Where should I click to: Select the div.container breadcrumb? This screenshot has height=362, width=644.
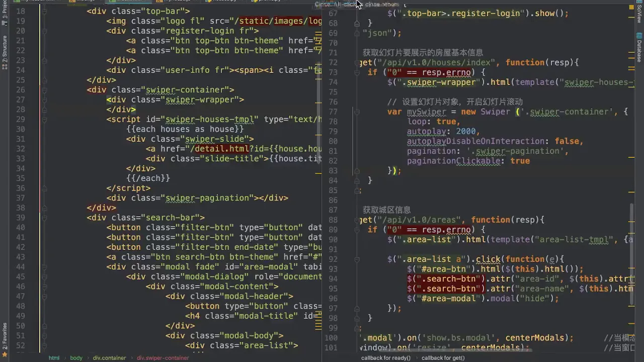(x=109, y=358)
